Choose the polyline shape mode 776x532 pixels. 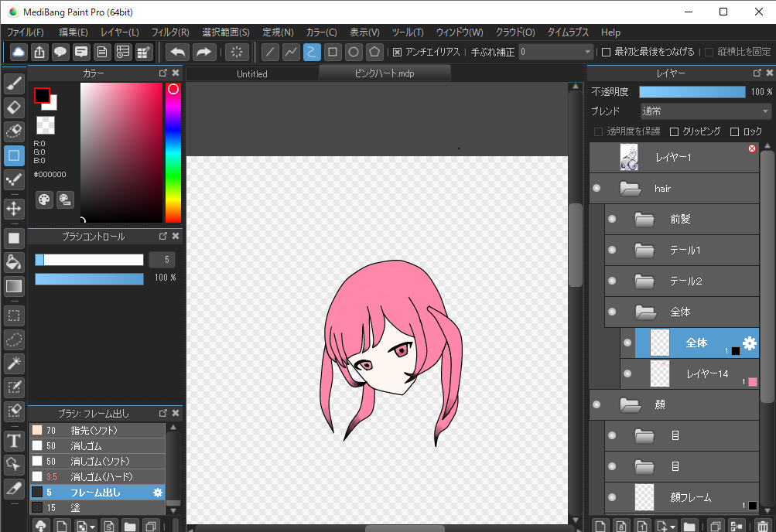[291, 52]
